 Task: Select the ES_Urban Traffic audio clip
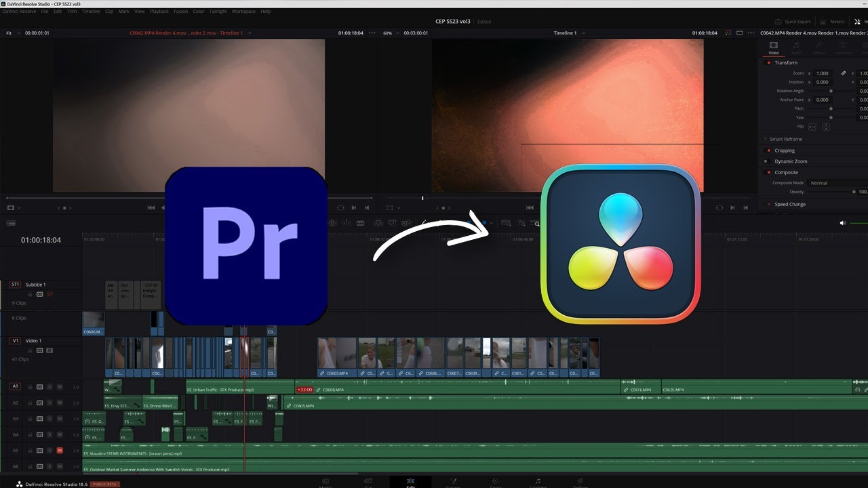[x=240, y=387]
